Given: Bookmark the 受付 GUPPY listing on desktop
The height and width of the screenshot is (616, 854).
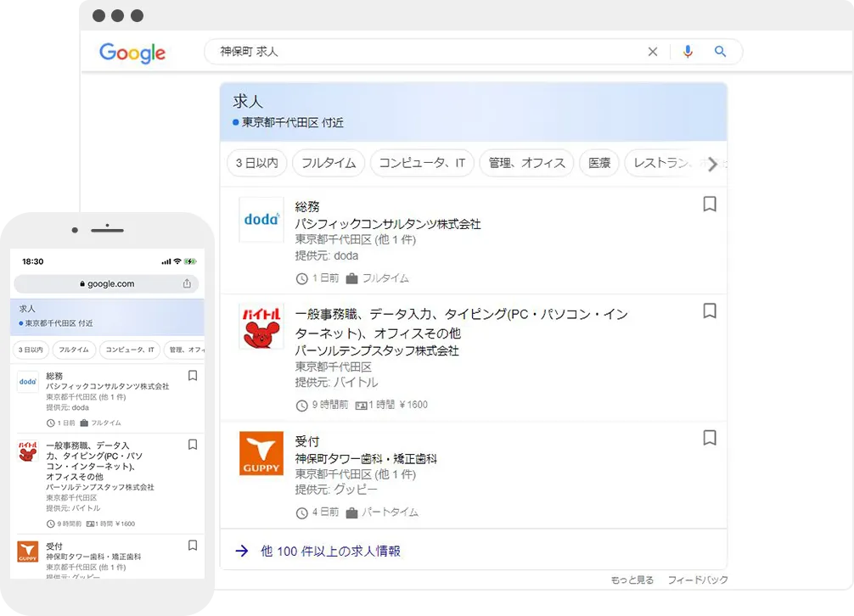Looking at the screenshot, I should [x=710, y=438].
